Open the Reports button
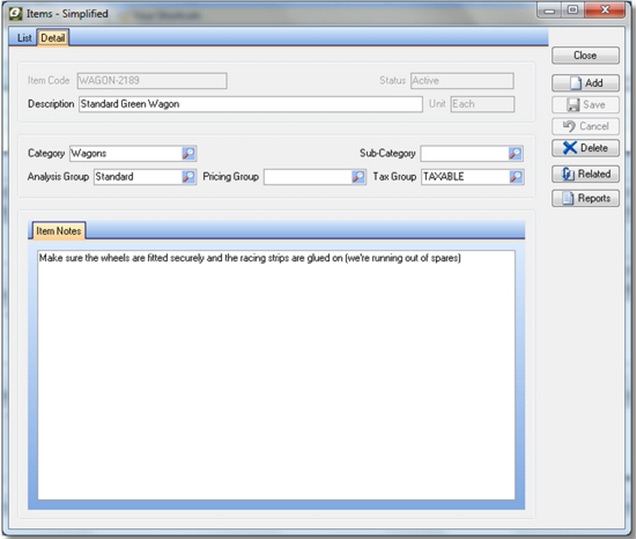 pyautogui.click(x=585, y=198)
